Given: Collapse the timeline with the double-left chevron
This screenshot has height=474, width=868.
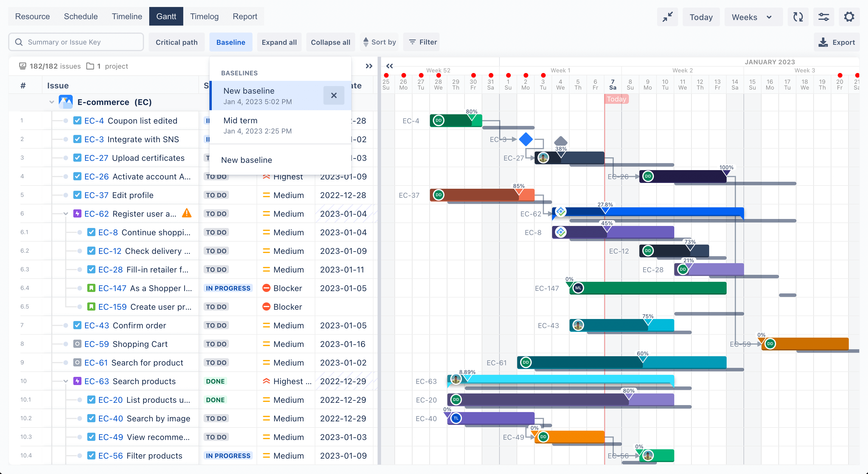Looking at the screenshot, I should (389, 66).
